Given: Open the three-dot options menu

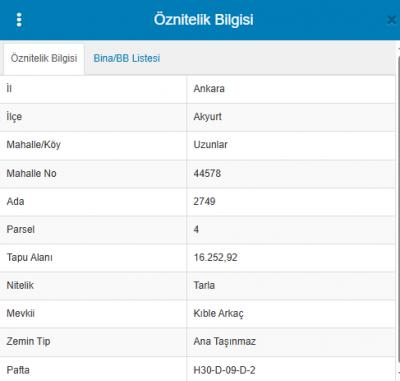Looking at the screenshot, I should tap(19, 20).
